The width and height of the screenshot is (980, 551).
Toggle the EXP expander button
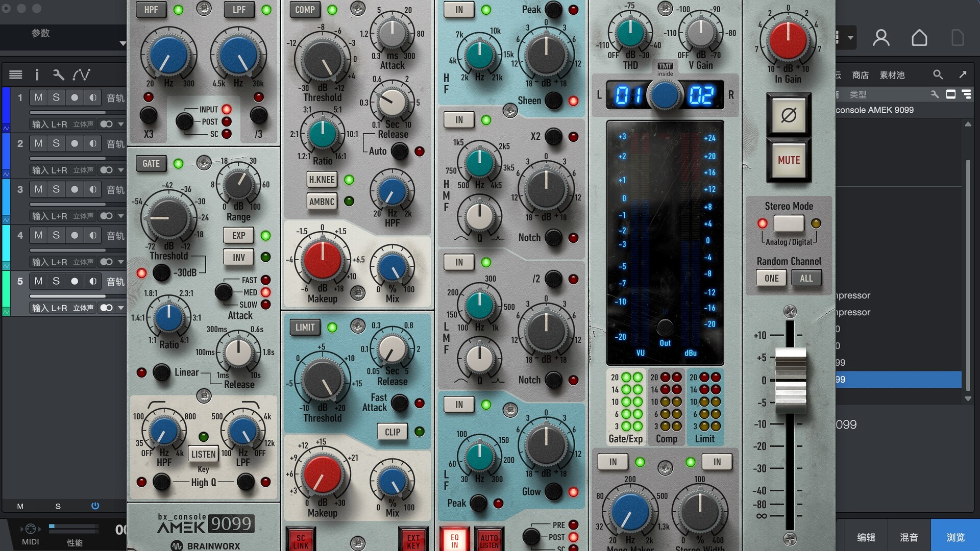pyautogui.click(x=238, y=236)
